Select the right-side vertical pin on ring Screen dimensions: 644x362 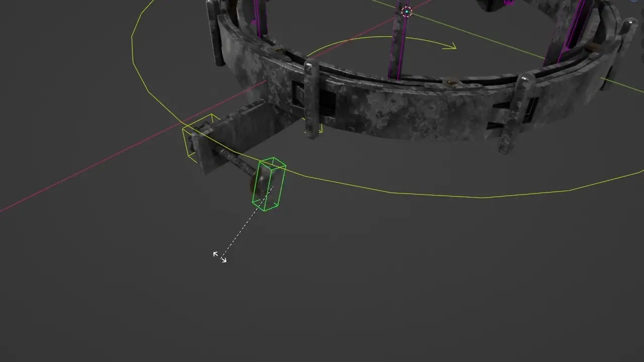point(519,111)
